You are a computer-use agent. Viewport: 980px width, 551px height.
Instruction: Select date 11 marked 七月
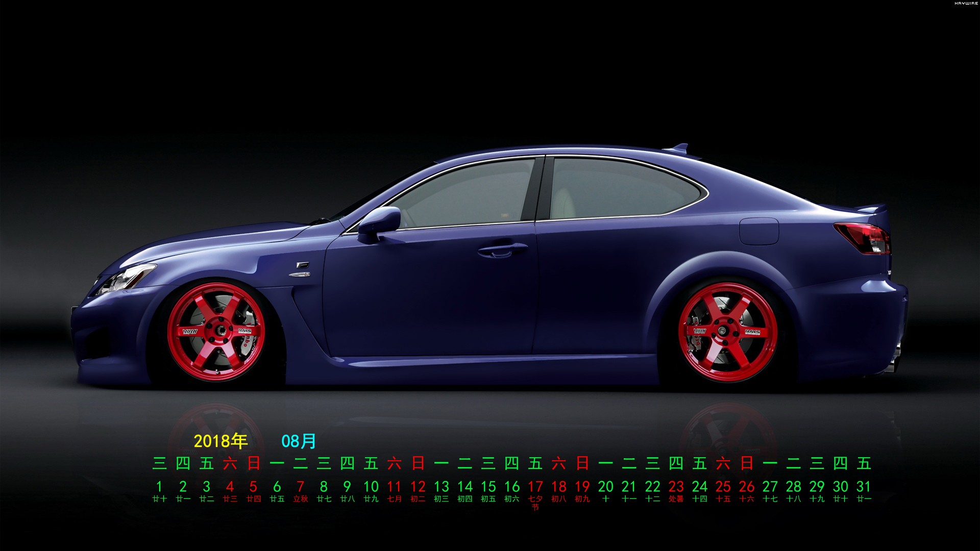click(x=394, y=487)
